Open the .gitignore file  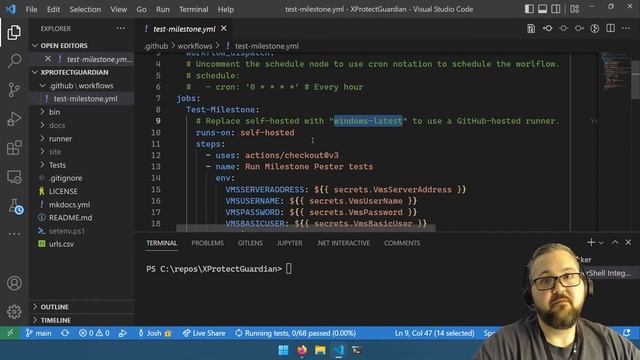(65, 178)
